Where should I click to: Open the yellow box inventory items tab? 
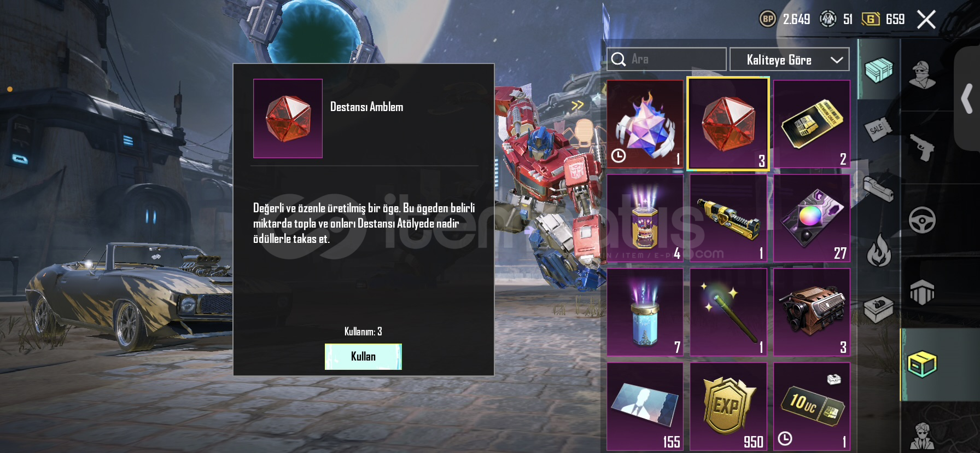(922, 364)
